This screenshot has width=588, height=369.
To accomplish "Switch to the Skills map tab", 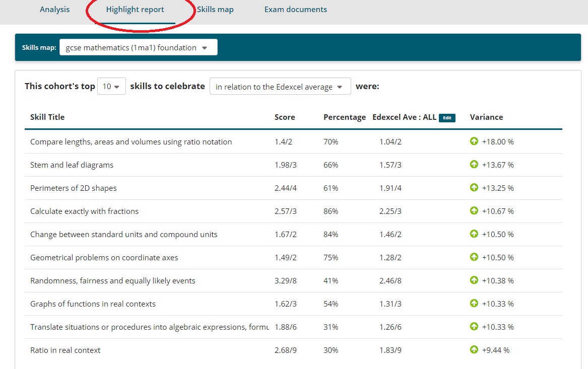I will point(215,10).
